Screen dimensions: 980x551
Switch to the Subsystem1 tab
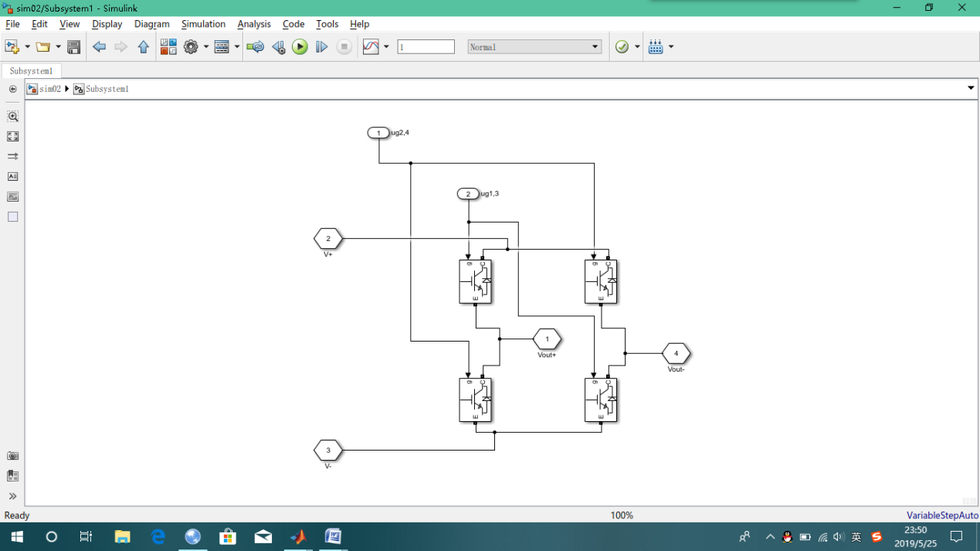(x=31, y=71)
